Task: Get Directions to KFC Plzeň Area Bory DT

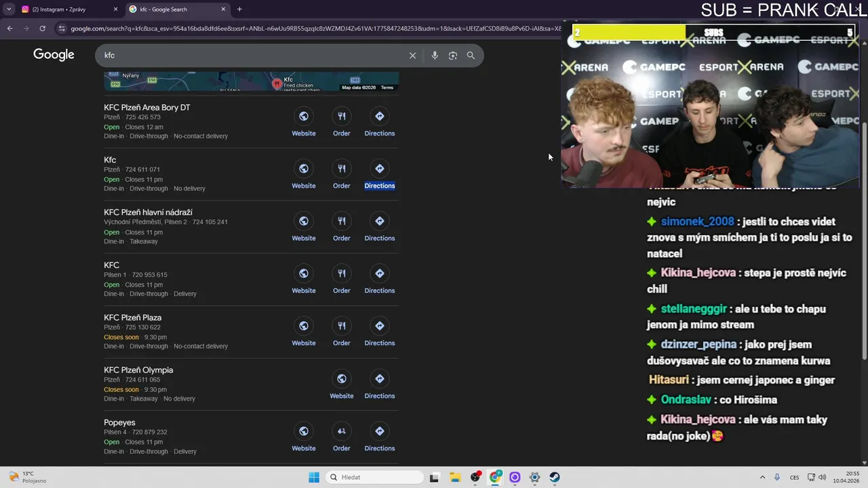Action: click(x=380, y=123)
